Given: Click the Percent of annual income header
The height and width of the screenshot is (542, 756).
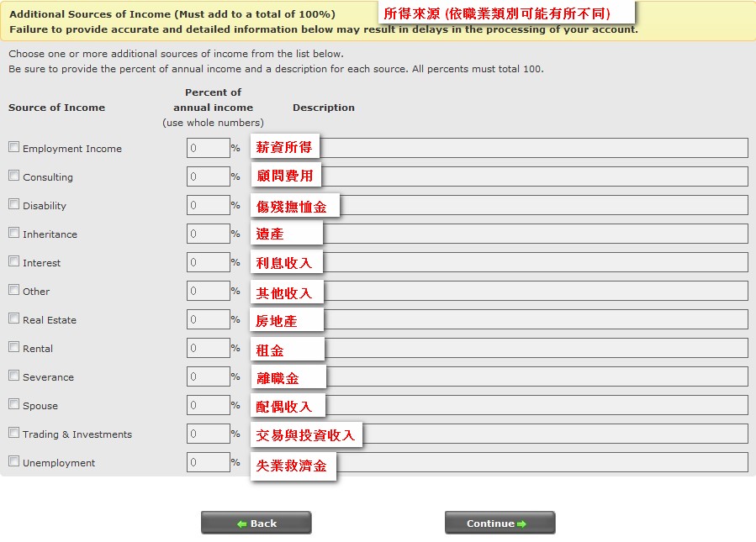Looking at the screenshot, I should pyautogui.click(x=213, y=100).
